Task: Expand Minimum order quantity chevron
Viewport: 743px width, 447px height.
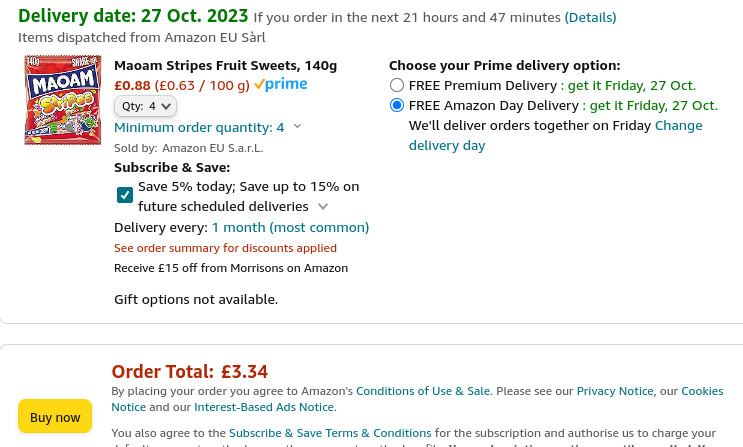Action: tap(298, 126)
